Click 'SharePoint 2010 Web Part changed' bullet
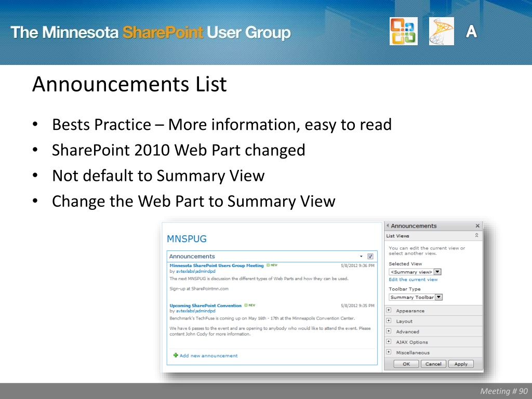Image resolution: width=532 pixels, height=399 pixels. point(179,150)
